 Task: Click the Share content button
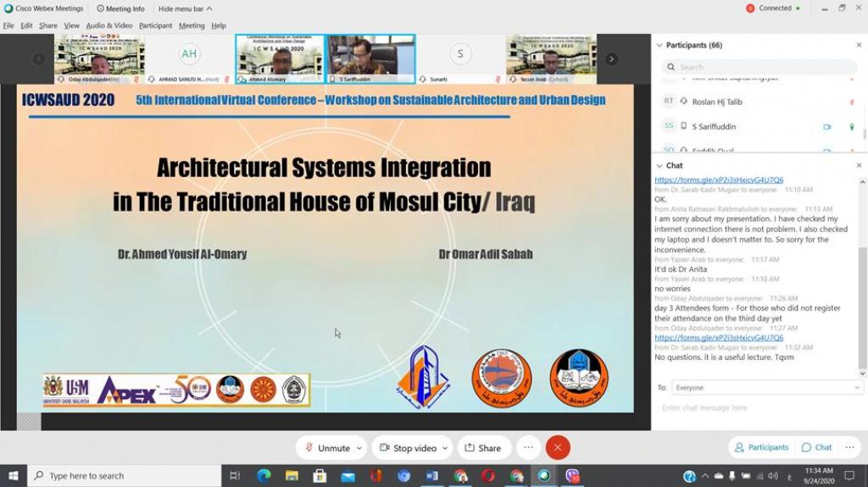point(484,447)
